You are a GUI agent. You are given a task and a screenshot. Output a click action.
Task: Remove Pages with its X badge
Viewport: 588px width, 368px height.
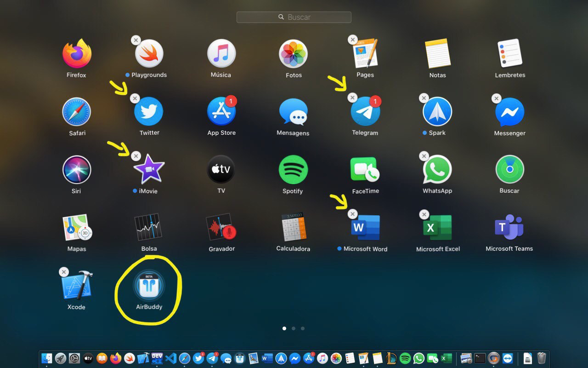(x=352, y=40)
